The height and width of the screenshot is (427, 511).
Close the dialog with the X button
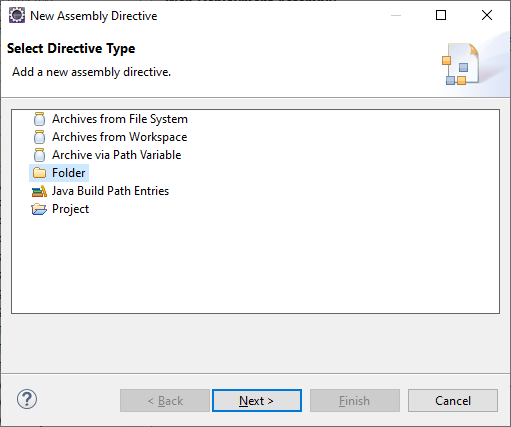pos(487,15)
